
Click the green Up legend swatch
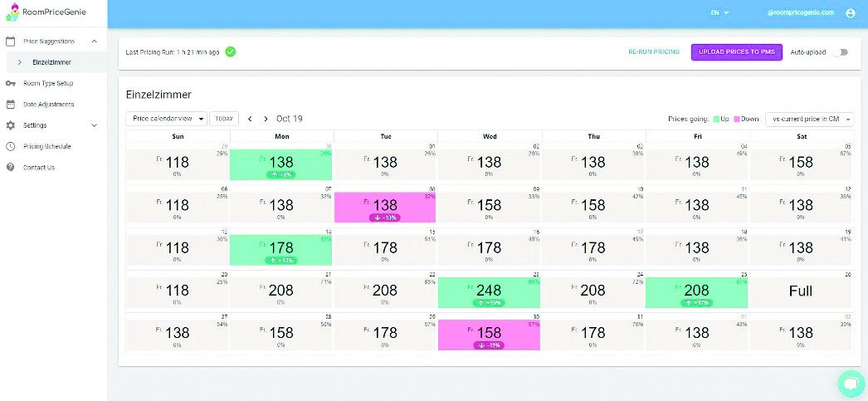[715, 119]
